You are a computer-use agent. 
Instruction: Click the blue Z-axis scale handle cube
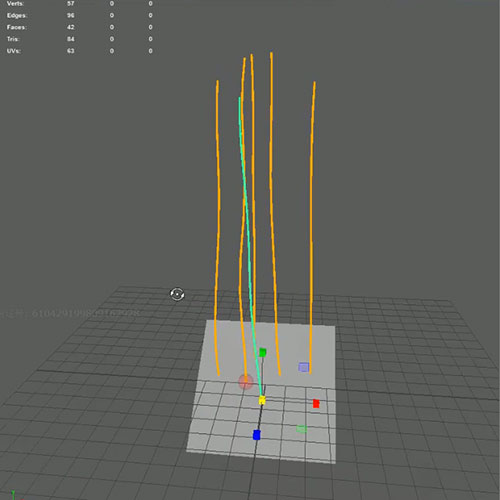256,435
